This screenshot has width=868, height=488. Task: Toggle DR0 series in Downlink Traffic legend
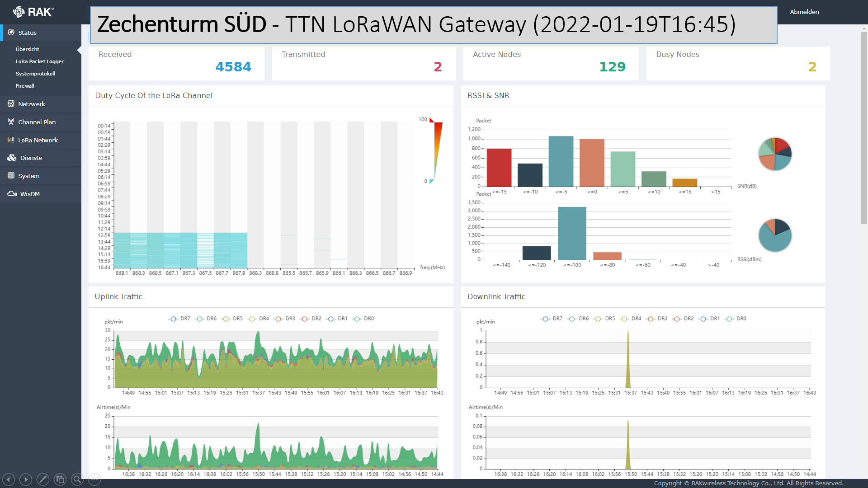[736, 319]
